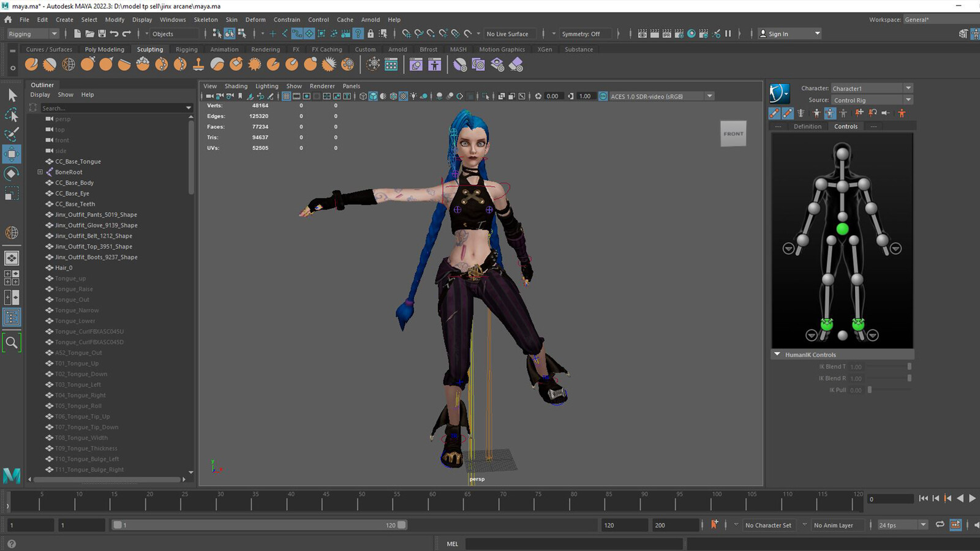Open the Sign In dropdown
This screenshot has height=551, width=980.
(x=790, y=34)
